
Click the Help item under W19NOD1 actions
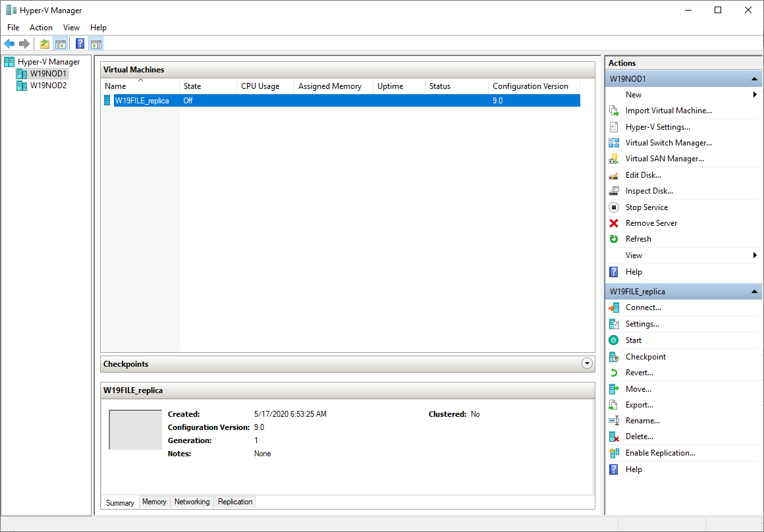point(634,272)
